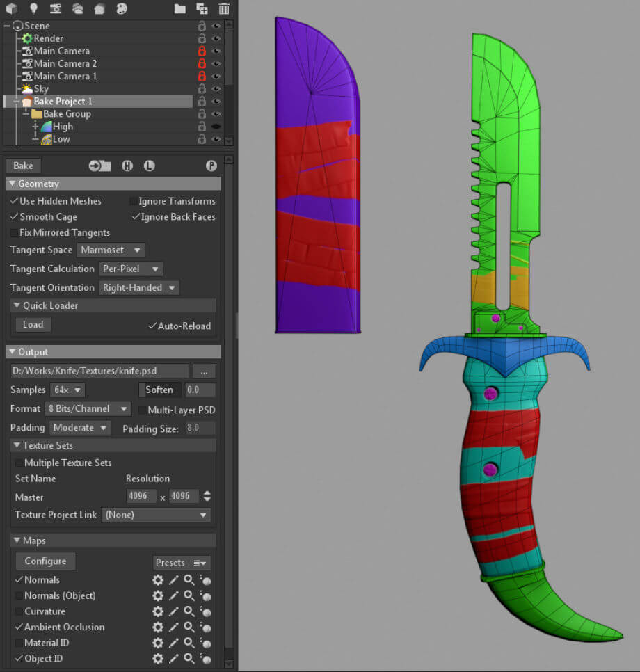
Task: Click the material palette icon
Action: (121, 8)
